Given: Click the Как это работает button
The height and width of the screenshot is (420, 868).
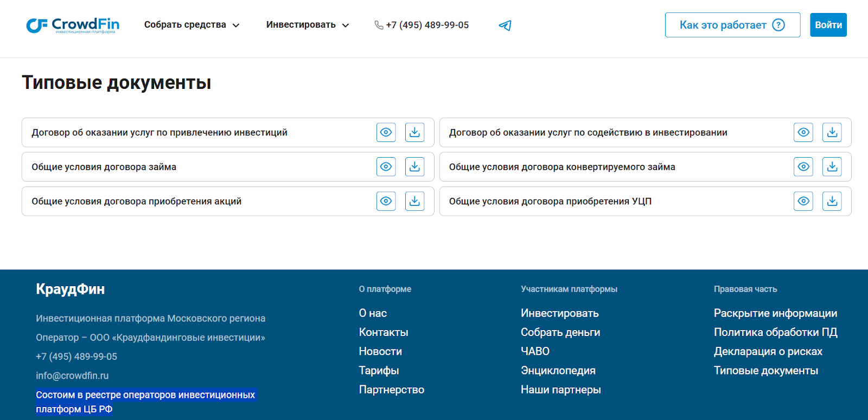Looking at the screenshot, I should click(733, 25).
